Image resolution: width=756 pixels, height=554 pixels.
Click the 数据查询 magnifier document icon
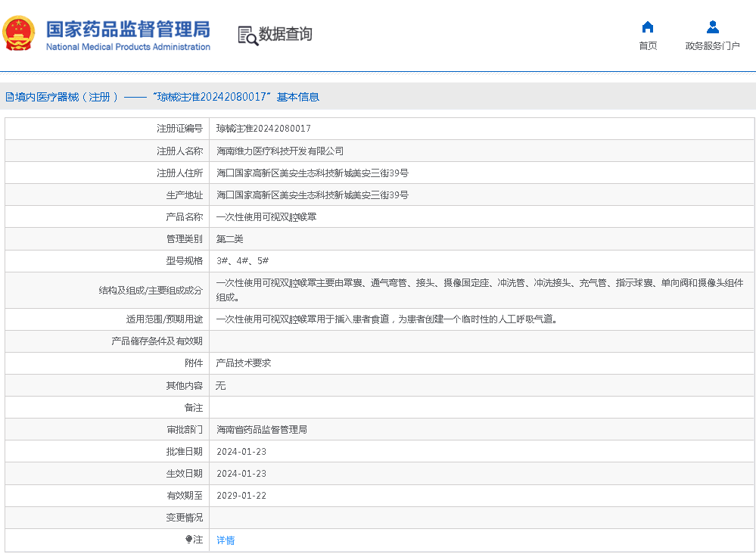[x=247, y=35]
